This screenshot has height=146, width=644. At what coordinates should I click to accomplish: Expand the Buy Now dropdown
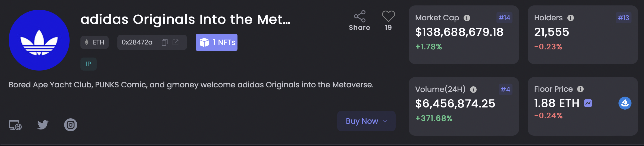point(366,121)
